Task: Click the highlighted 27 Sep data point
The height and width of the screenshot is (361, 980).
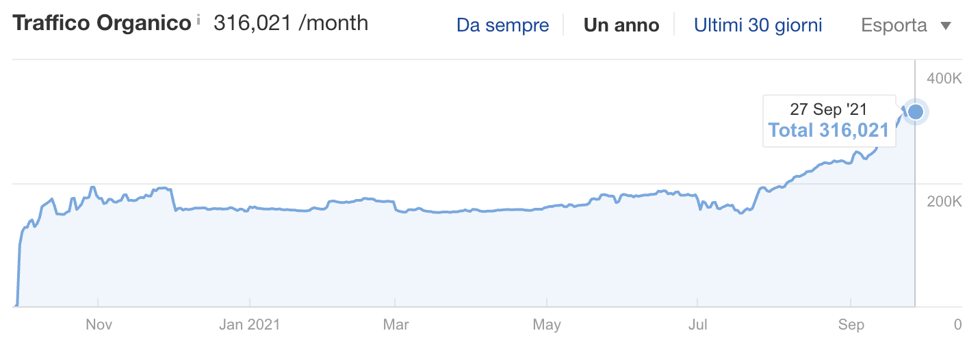Action: [915, 111]
